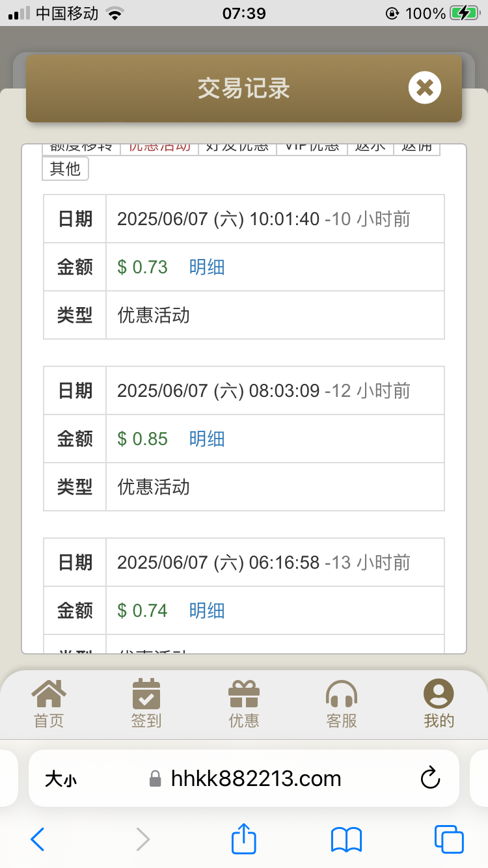This screenshot has height=868, width=488.
Task: Open 明细 for the $0.74 record
Action: [207, 611]
